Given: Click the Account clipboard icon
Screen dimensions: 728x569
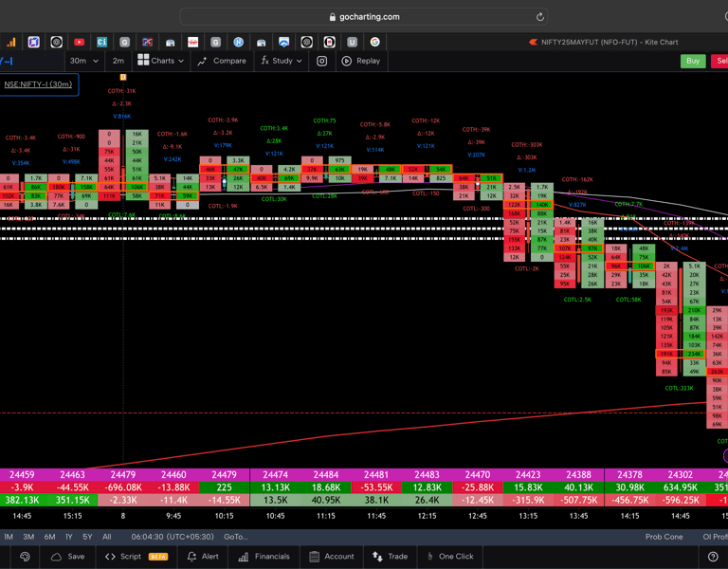Looking at the screenshot, I should 314,557.
